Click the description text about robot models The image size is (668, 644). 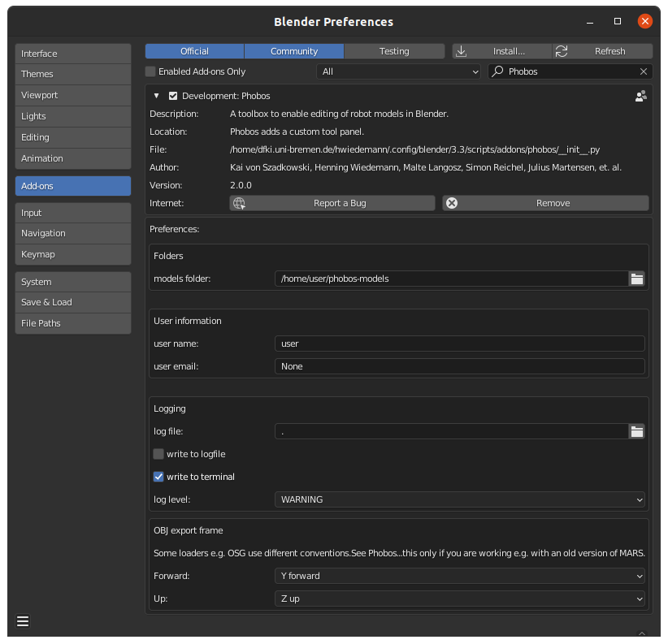[339, 114]
